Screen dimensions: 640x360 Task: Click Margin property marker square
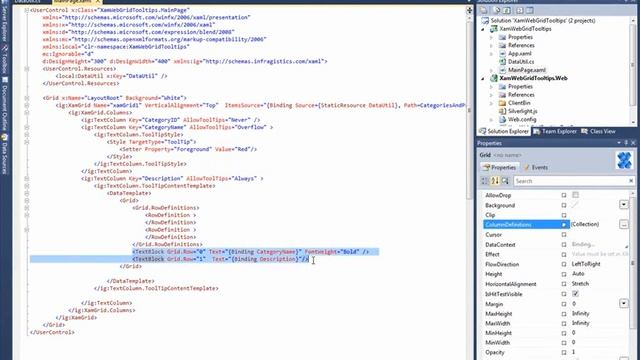[x=564, y=304]
